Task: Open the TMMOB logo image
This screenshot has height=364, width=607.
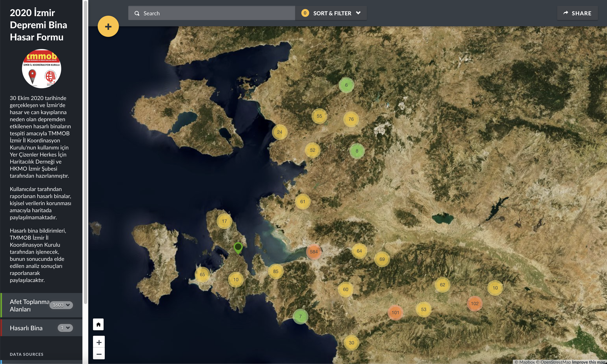Action: [x=41, y=68]
